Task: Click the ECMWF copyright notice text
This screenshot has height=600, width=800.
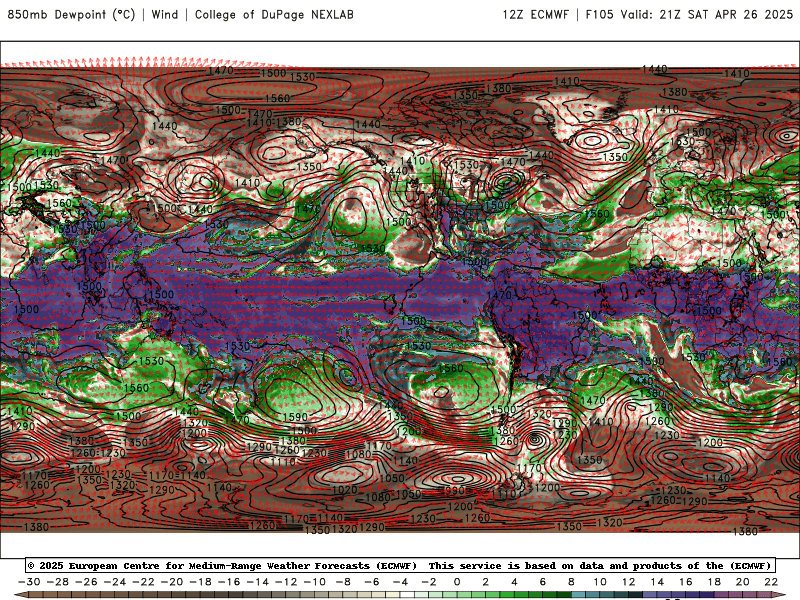Action: (401, 565)
